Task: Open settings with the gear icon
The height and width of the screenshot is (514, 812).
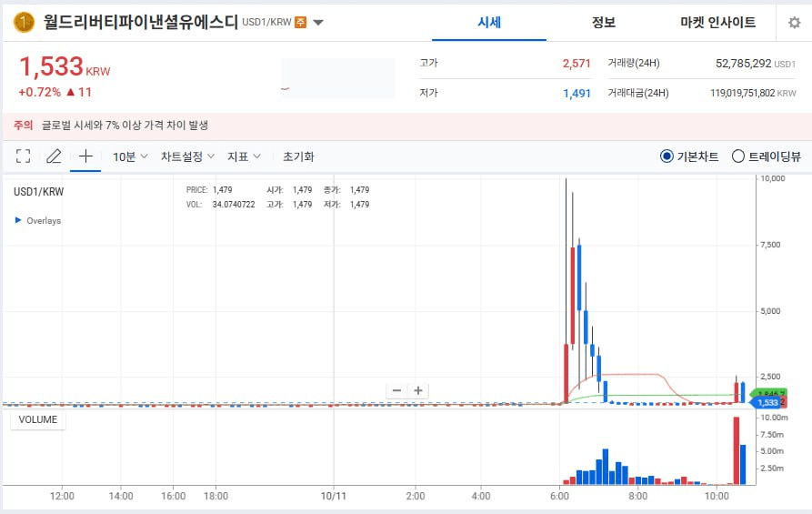Action: (x=794, y=23)
